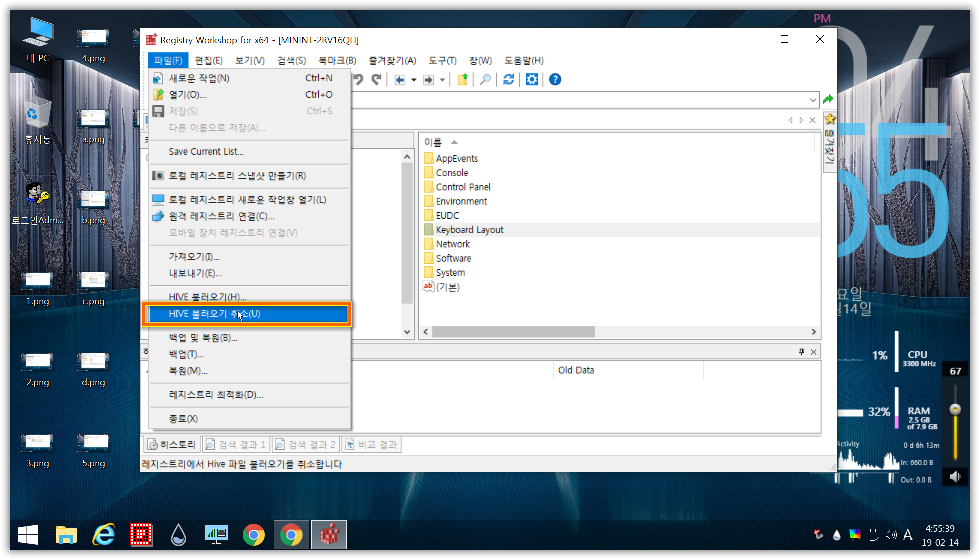
Task: Choose HIVE 불러오기(H)... entry
Action: pyautogui.click(x=250, y=297)
